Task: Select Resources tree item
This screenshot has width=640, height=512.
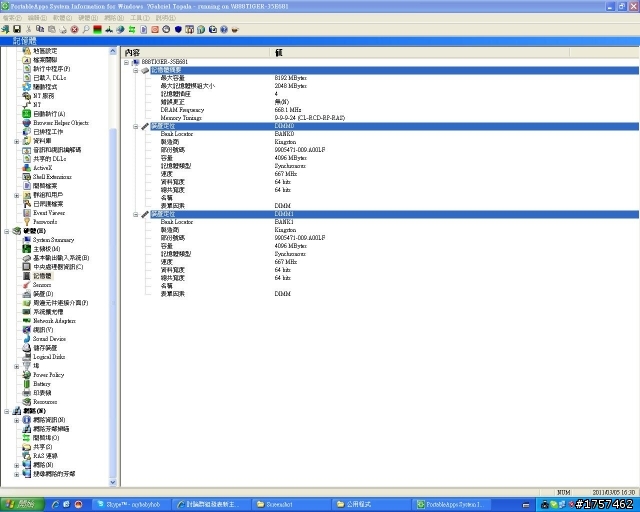Action: tap(45, 402)
